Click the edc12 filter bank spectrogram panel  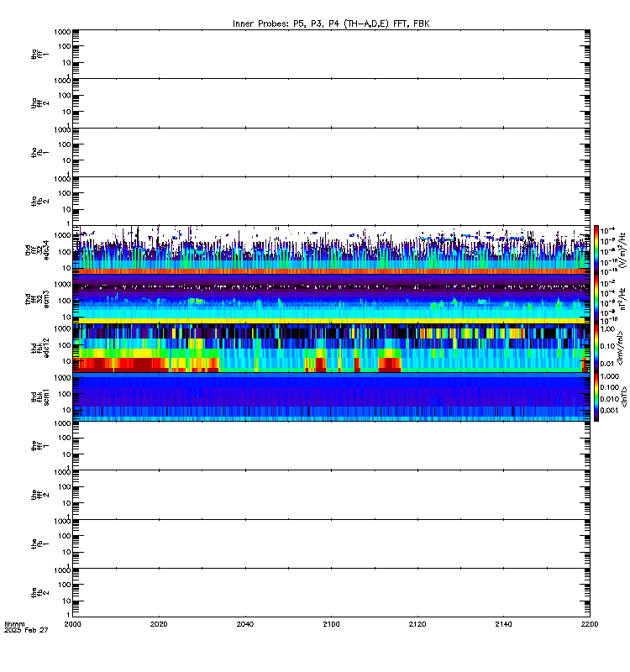point(331,348)
